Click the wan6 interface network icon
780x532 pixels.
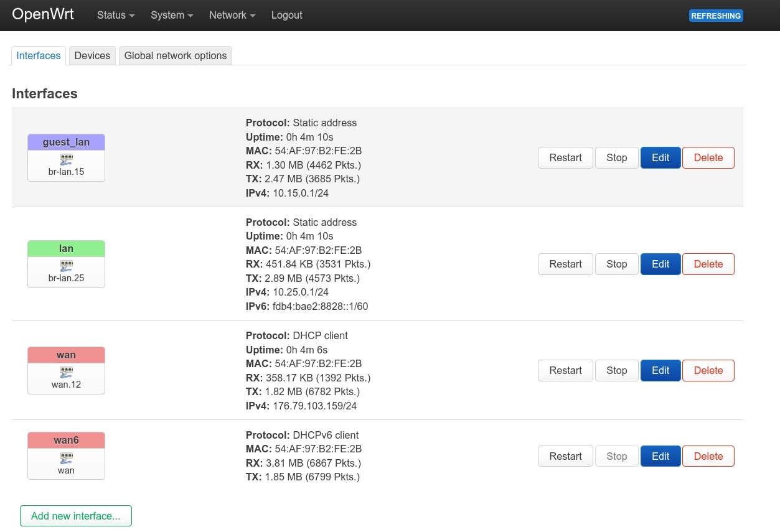click(66, 458)
